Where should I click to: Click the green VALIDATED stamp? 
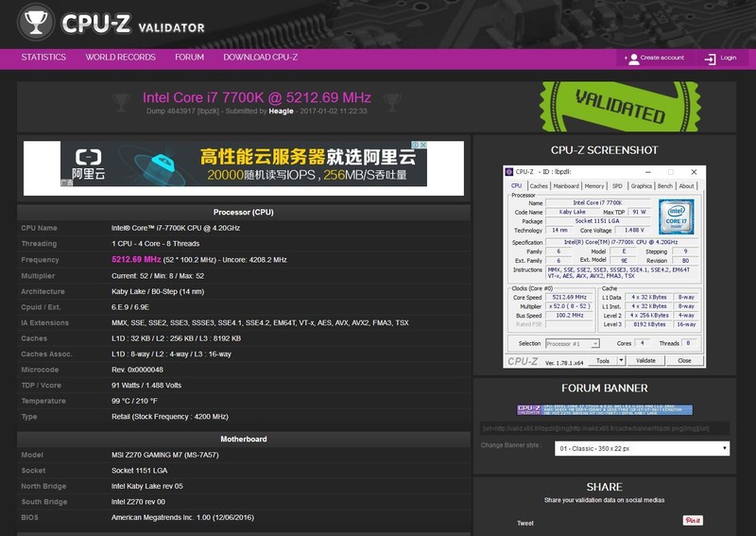click(620, 107)
